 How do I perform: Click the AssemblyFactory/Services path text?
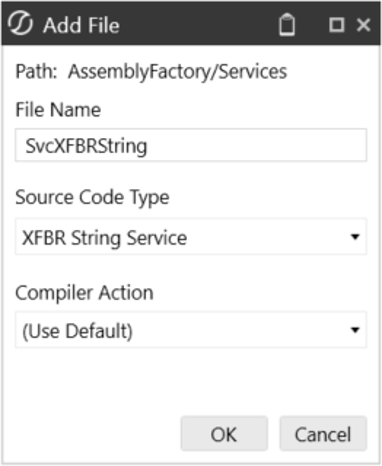pyautogui.click(x=177, y=72)
